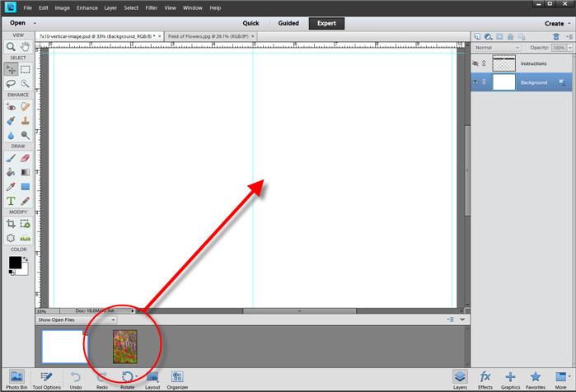Select the Lasso tool

click(11, 83)
